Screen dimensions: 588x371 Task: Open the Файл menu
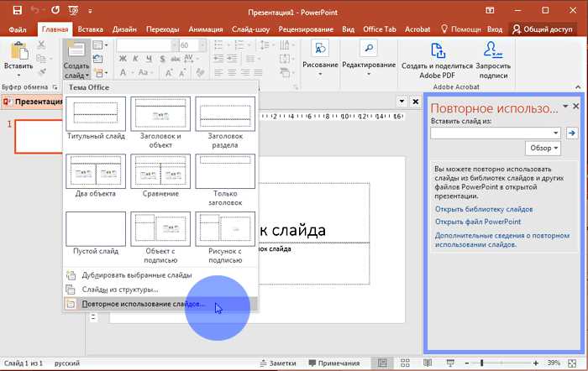tap(18, 29)
